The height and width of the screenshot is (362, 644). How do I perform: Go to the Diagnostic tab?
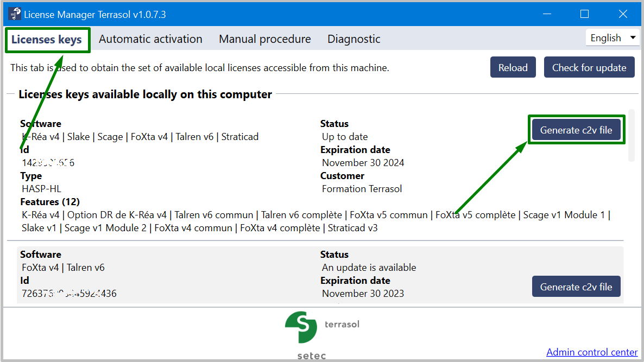click(353, 39)
